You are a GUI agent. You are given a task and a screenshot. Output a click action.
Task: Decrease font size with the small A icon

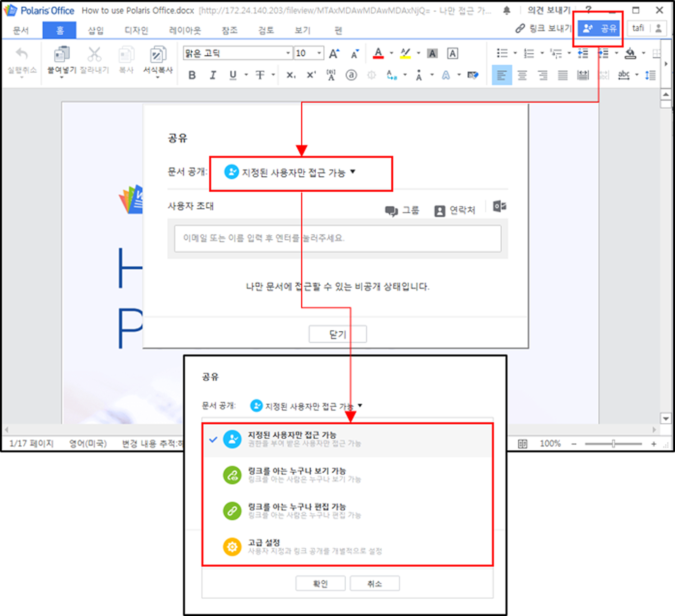point(355,53)
